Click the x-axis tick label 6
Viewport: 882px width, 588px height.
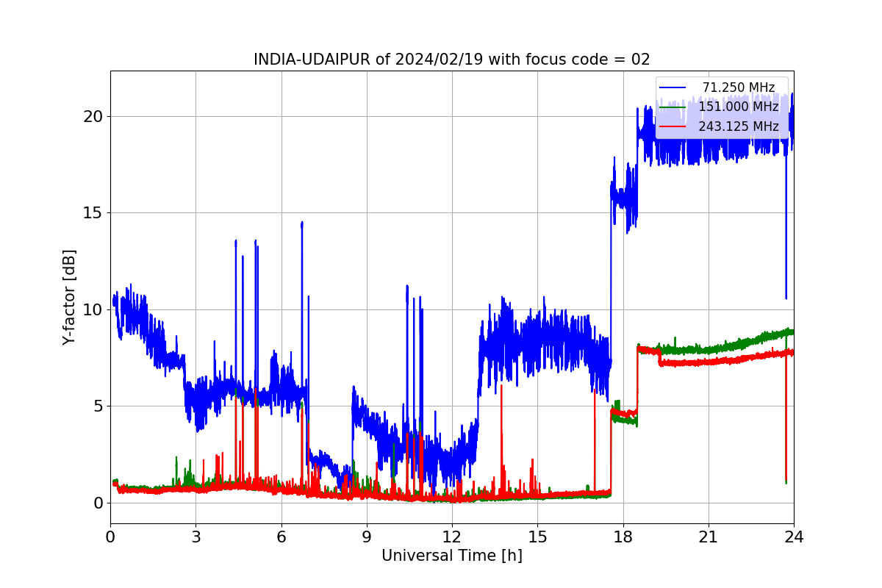point(282,537)
